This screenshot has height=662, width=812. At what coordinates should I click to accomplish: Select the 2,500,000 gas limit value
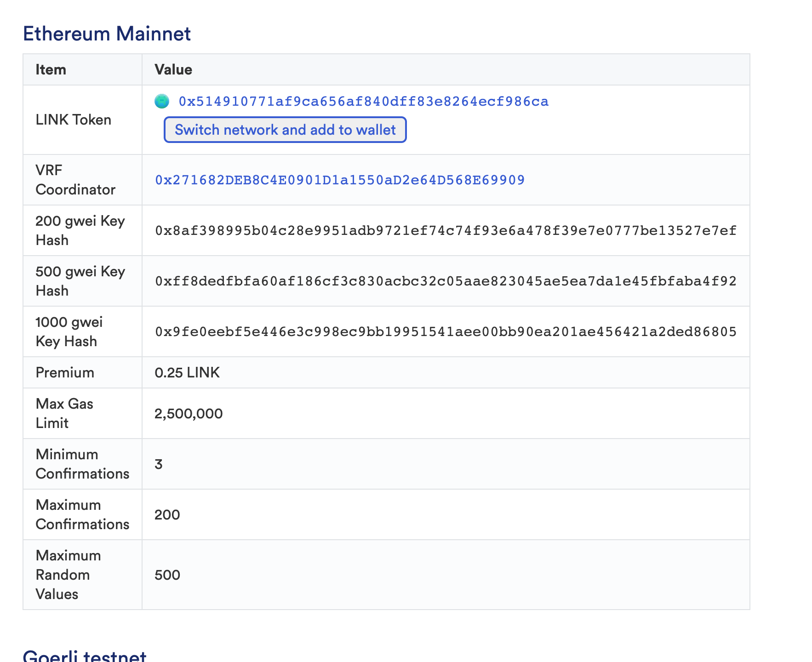point(189,414)
